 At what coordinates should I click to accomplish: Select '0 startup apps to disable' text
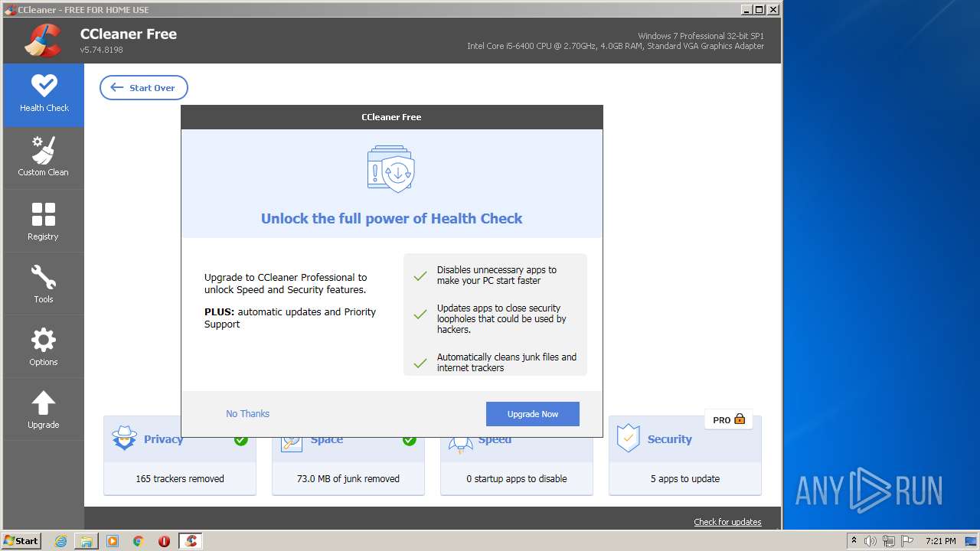[517, 479]
